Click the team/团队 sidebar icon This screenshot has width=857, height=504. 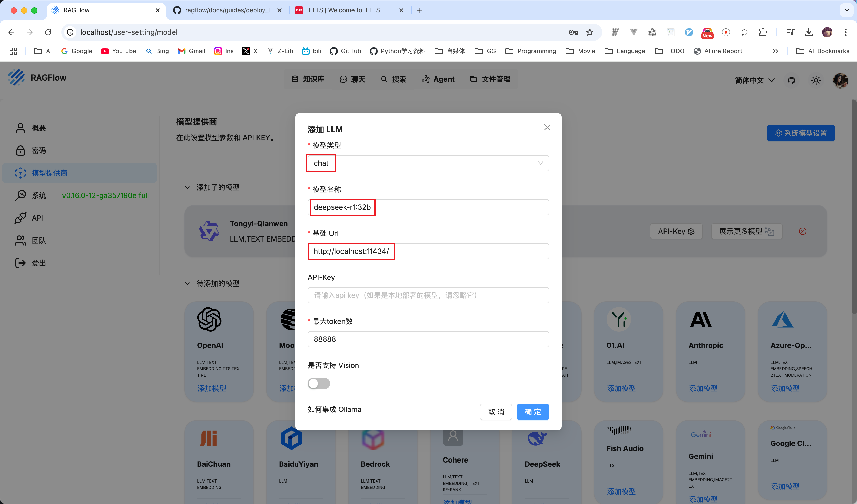(x=21, y=240)
